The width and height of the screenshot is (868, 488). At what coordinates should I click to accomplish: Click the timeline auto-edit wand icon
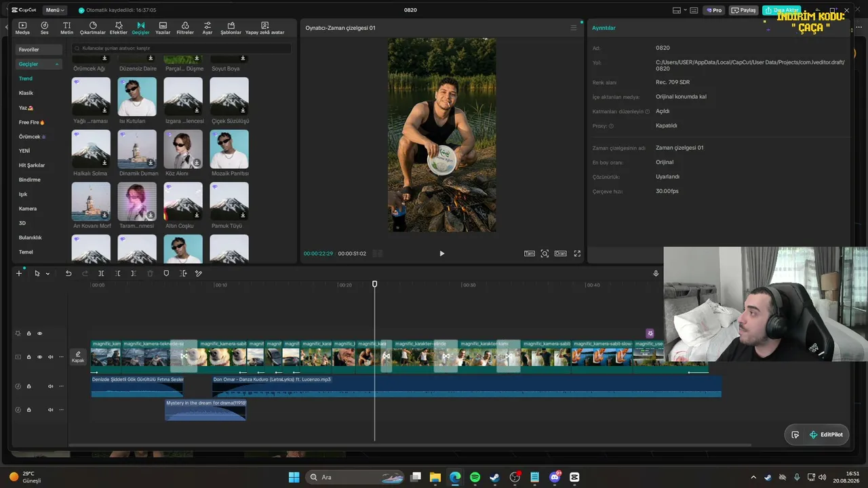click(x=199, y=274)
